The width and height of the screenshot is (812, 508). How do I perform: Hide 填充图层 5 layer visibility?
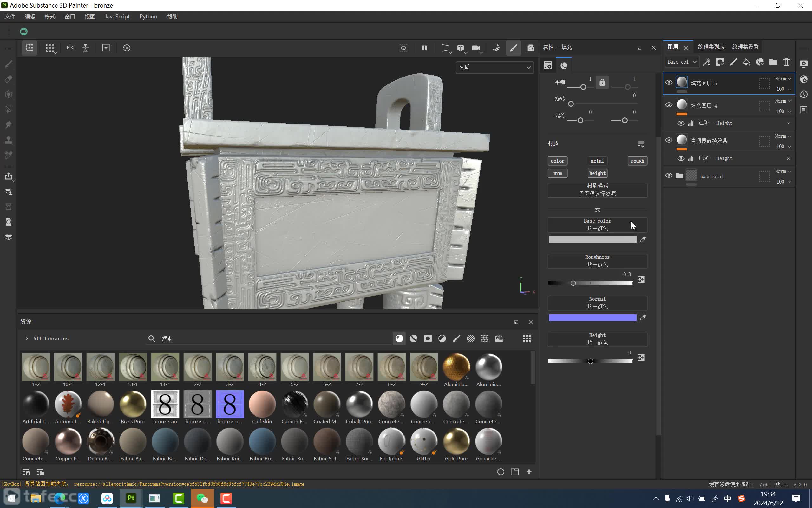669,82
